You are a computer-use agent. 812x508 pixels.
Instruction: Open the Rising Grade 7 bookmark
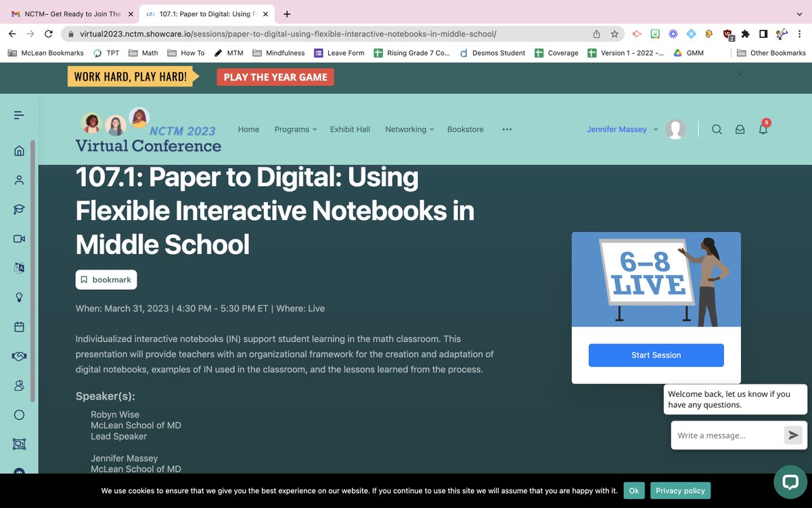411,53
